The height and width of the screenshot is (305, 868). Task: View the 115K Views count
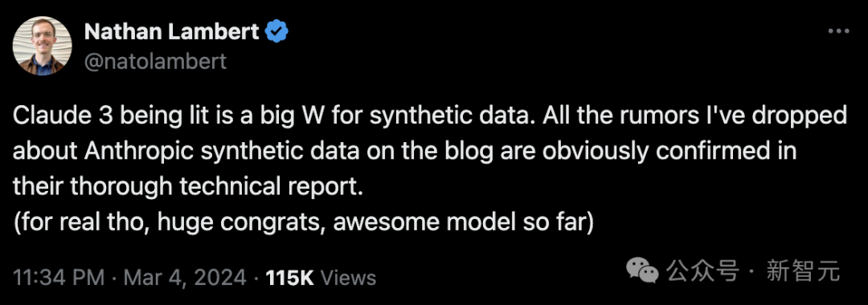coord(321,278)
